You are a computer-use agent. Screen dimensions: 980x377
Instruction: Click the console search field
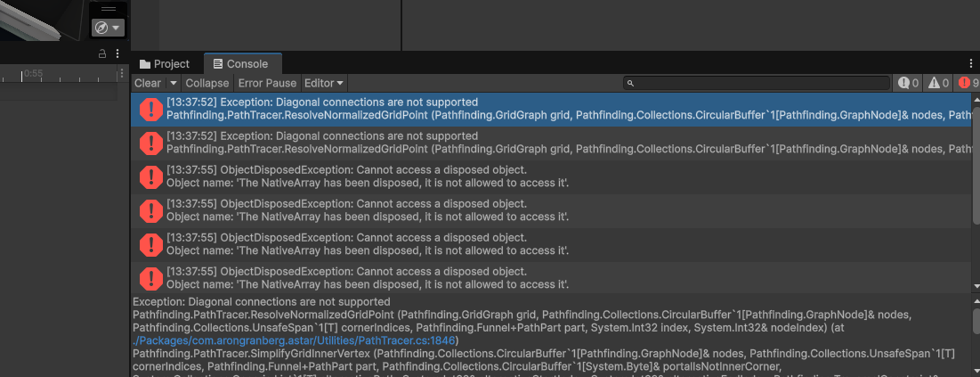pos(757,83)
